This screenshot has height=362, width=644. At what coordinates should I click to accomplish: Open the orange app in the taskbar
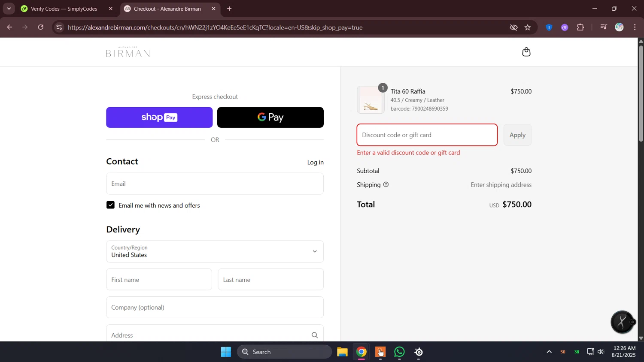(x=380, y=352)
